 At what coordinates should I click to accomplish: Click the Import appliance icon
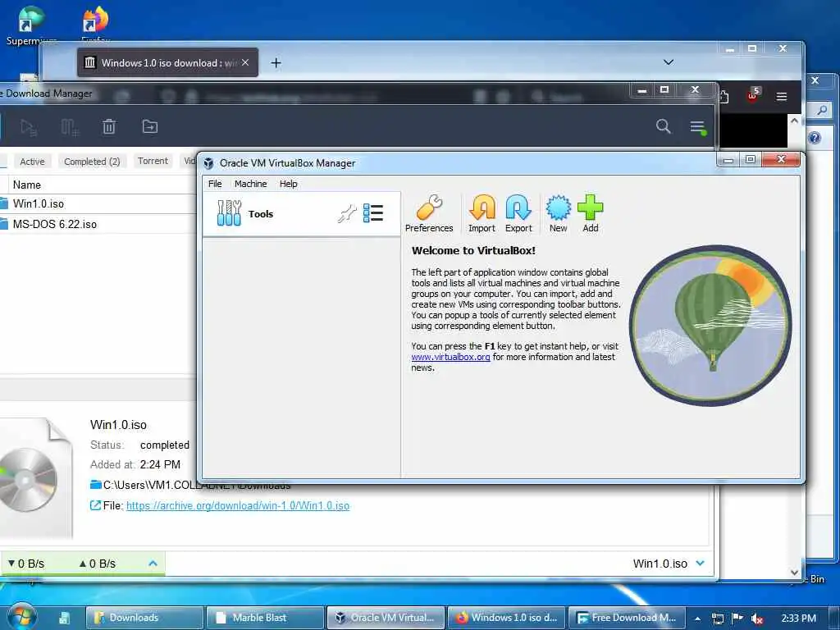click(x=482, y=214)
